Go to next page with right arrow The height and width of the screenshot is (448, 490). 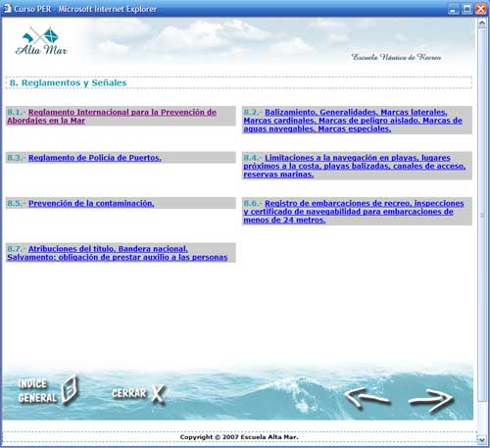coord(431,400)
